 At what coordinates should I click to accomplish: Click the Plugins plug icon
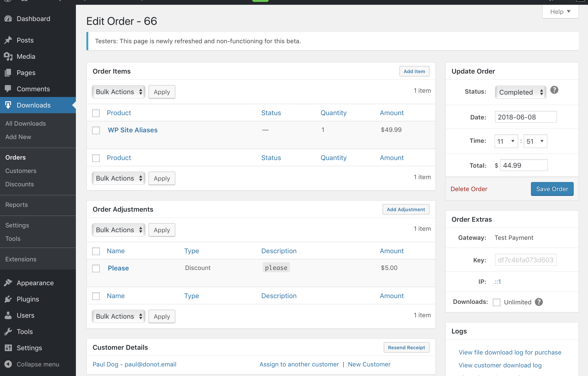[8, 299]
